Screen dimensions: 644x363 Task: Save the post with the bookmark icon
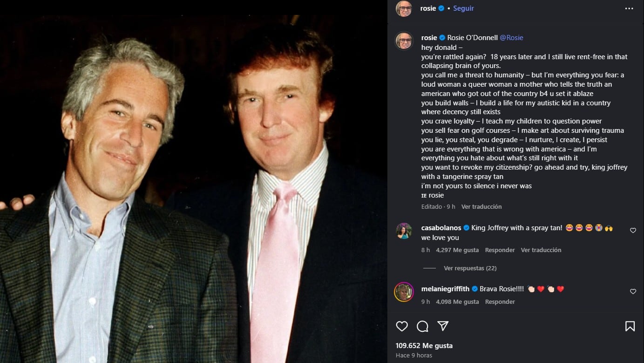630,326
